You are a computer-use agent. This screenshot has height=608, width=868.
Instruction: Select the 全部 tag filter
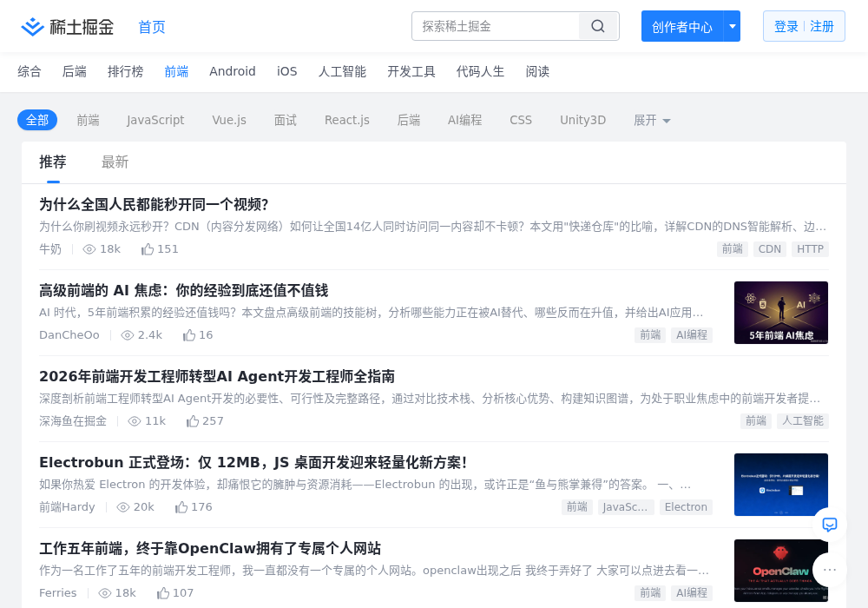click(x=37, y=120)
